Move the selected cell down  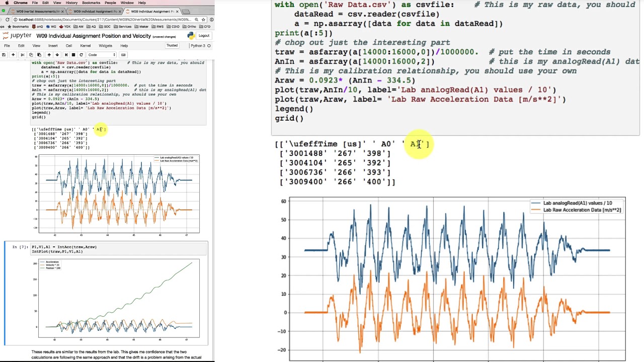point(57,55)
